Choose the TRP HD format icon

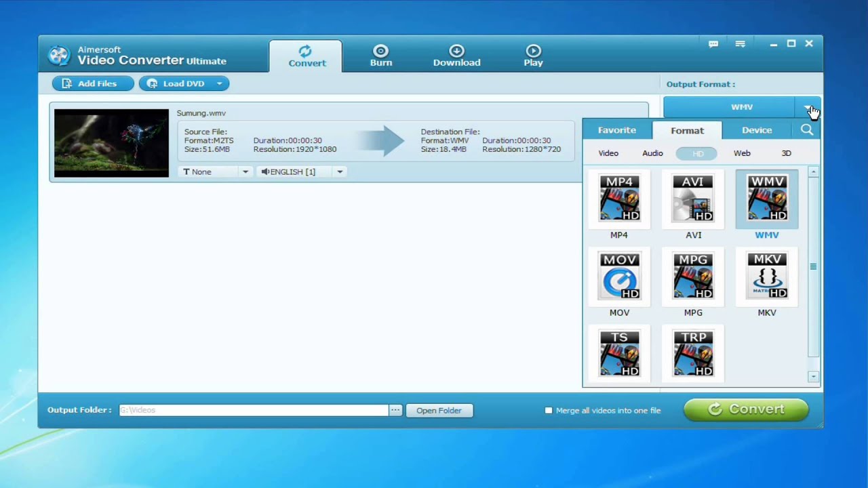(693, 354)
